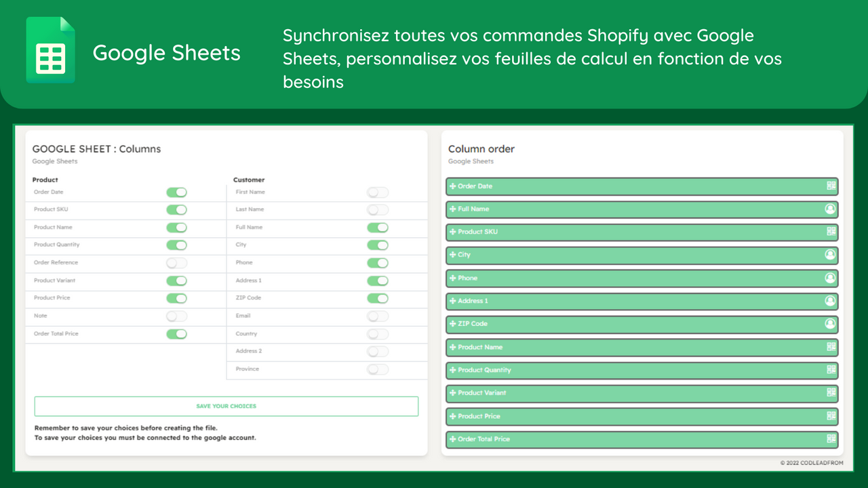
Task: Click the 'Order Reference' label text
Action: point(56,262)
